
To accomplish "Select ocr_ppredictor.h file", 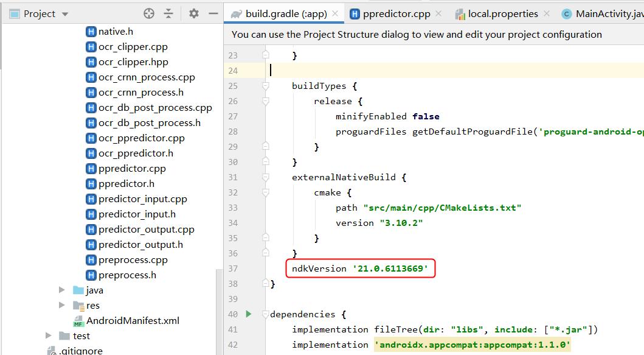I will [x=136, y=153].
